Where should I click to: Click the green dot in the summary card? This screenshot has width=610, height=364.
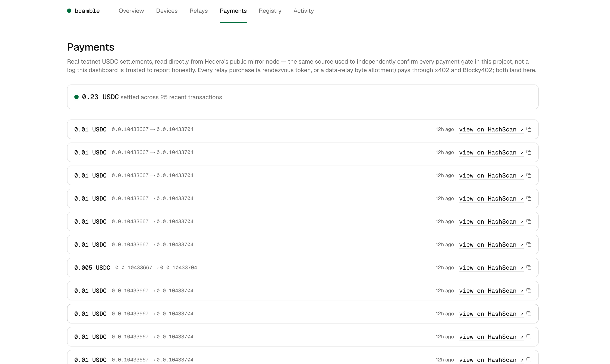pyautogui.click(x=76, y=97)
